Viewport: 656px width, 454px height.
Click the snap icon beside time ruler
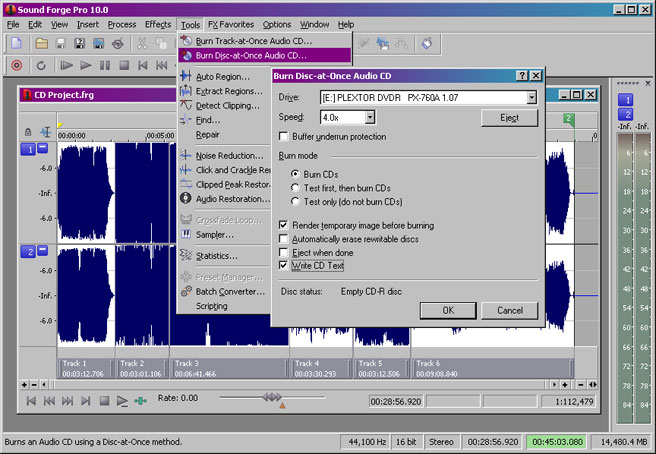(46, 132)
